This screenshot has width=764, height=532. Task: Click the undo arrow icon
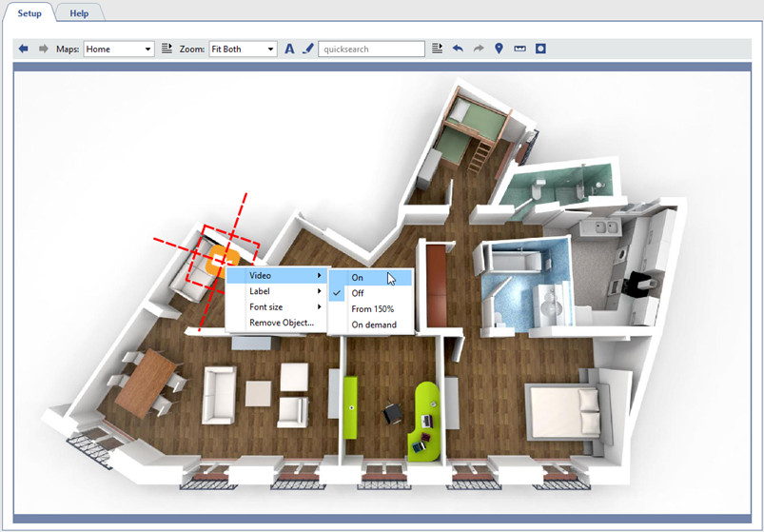click(458, 49)
